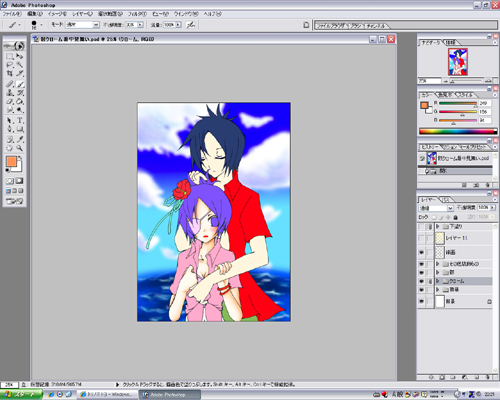The height and width of the screenshot is (400, 500).
Task: Reset default colors icon in toolbox
Action: point(7,170)
